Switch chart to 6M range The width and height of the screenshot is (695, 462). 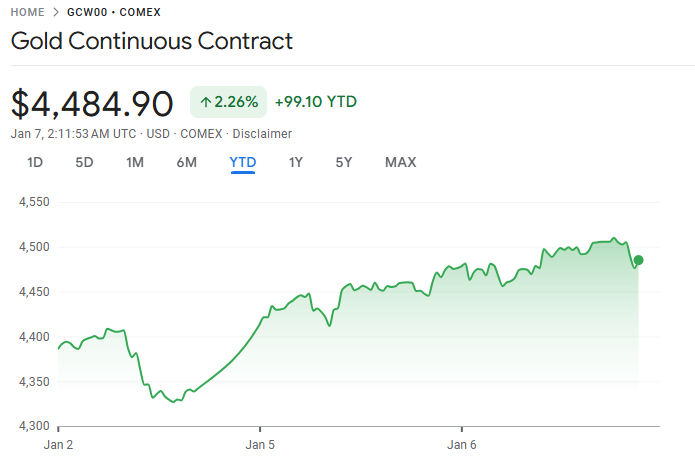[x=186, y=162]
